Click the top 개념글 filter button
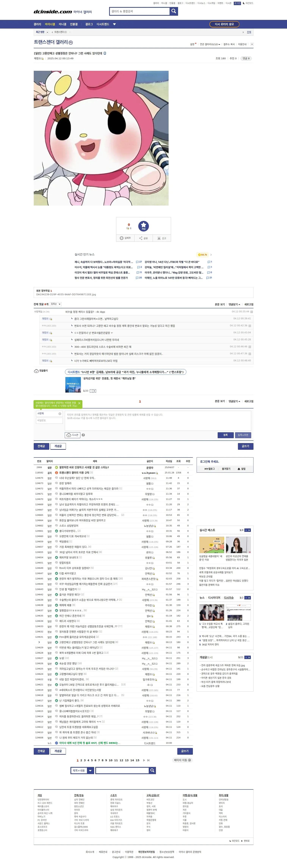 pyautogui.click(x=58, y=446)
